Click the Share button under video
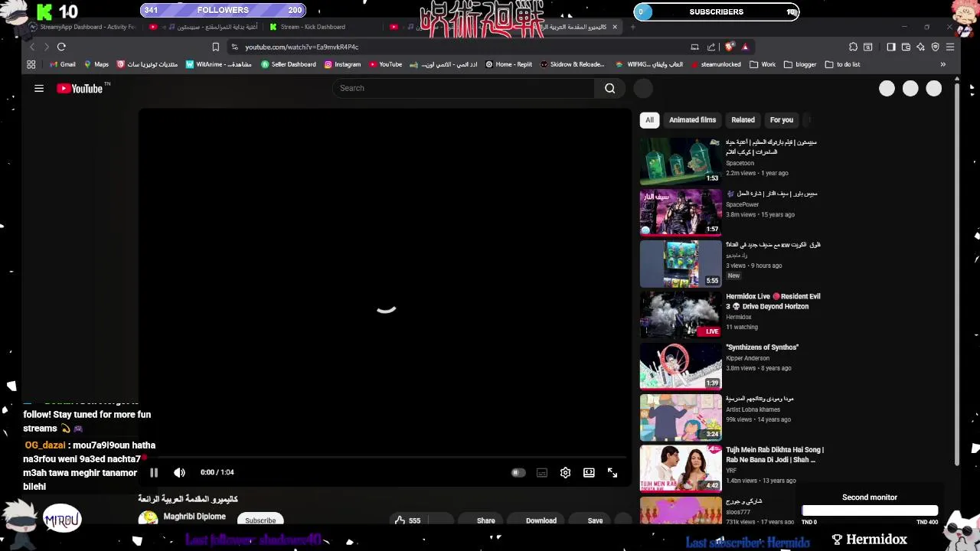Screen dimensions: 980x551 (x=479, y=520)
